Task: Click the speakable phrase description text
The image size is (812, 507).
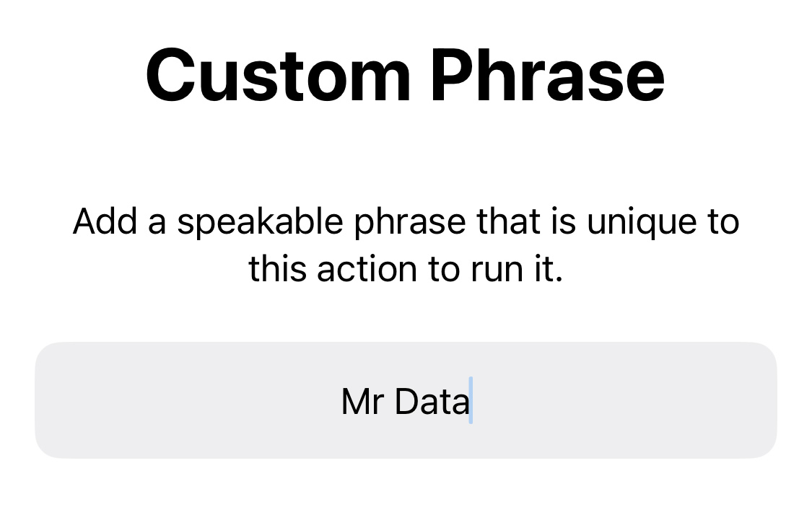Action: click(x=406, y=245)
